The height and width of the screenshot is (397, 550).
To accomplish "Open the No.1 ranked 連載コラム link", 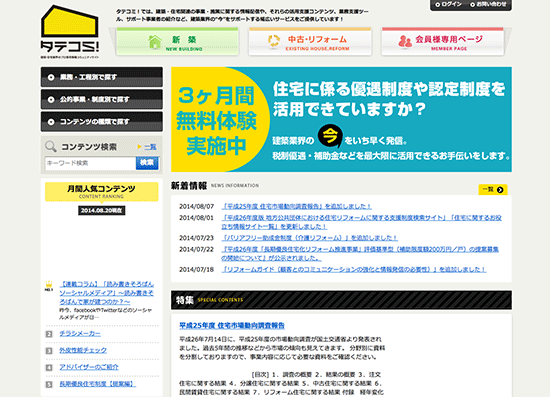I will point(107,293).
